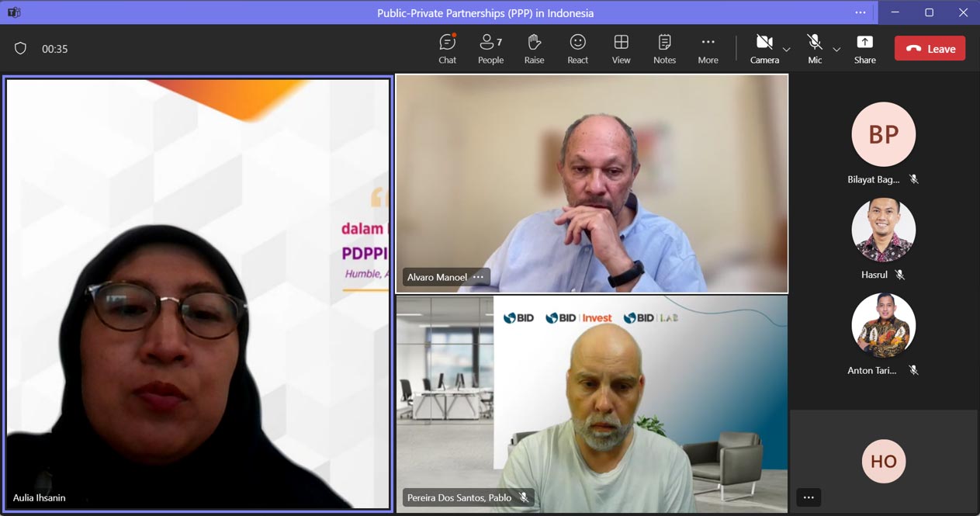Viewport: 980px width, 516px height.
Task: Click the Share screen icon
Action: [x=864, y=48]
